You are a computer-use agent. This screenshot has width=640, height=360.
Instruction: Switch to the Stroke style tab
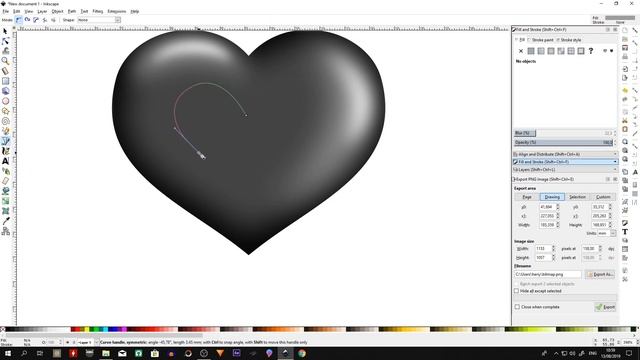[x=570, y=40]
